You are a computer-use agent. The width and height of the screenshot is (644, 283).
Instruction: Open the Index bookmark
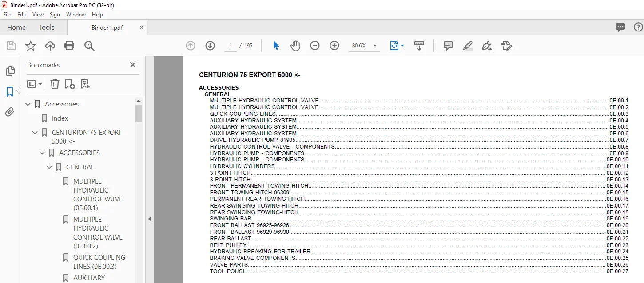coord(60,118)
